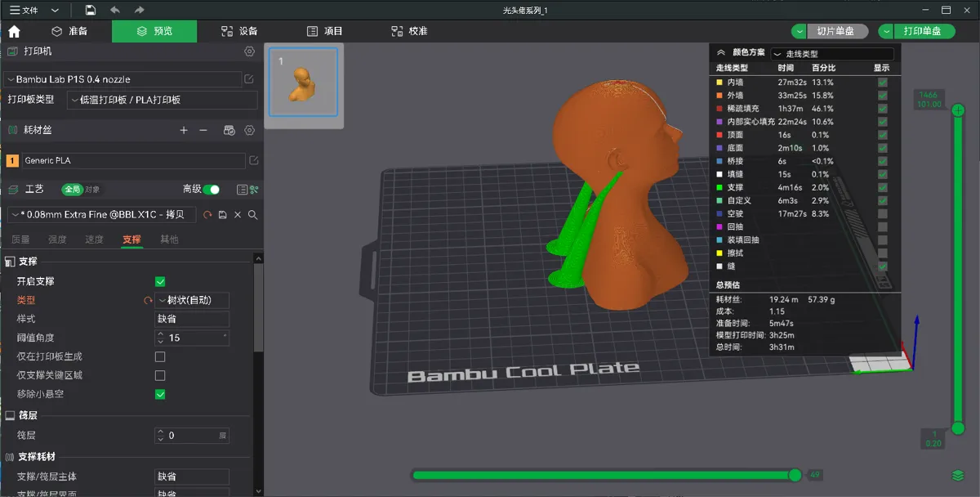Select the 对象 object scope button

coord(92,190)
